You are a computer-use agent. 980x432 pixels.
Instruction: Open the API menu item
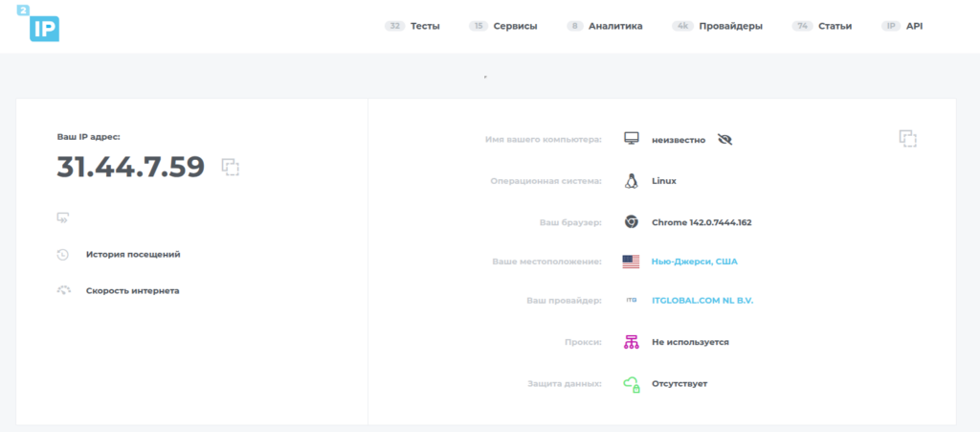[914, 26]
